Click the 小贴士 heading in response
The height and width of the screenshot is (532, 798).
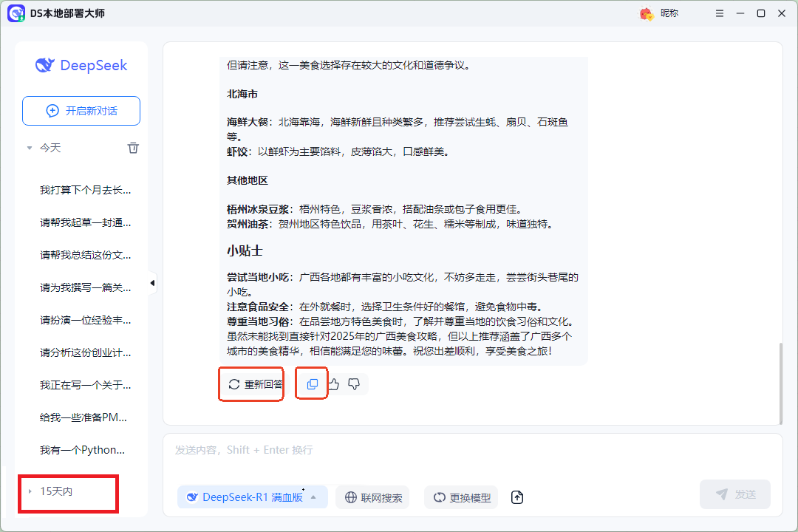pyautogui.click(x=245, y=250)
